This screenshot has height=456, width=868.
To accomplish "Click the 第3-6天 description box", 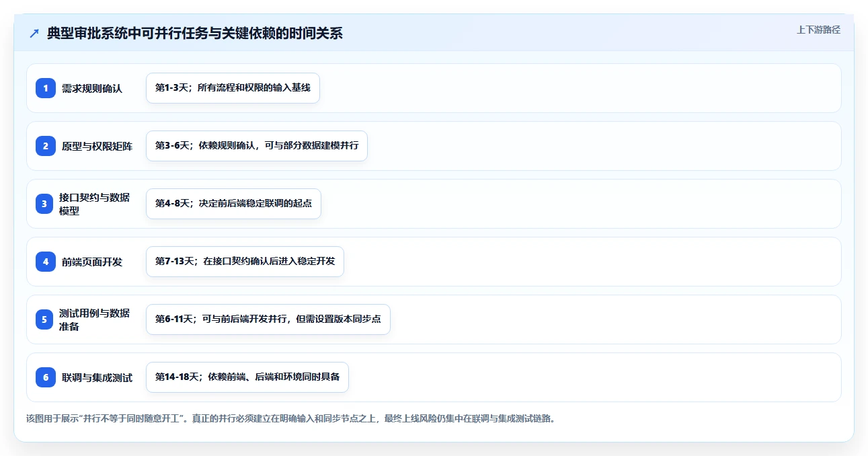I will [257, 146].
